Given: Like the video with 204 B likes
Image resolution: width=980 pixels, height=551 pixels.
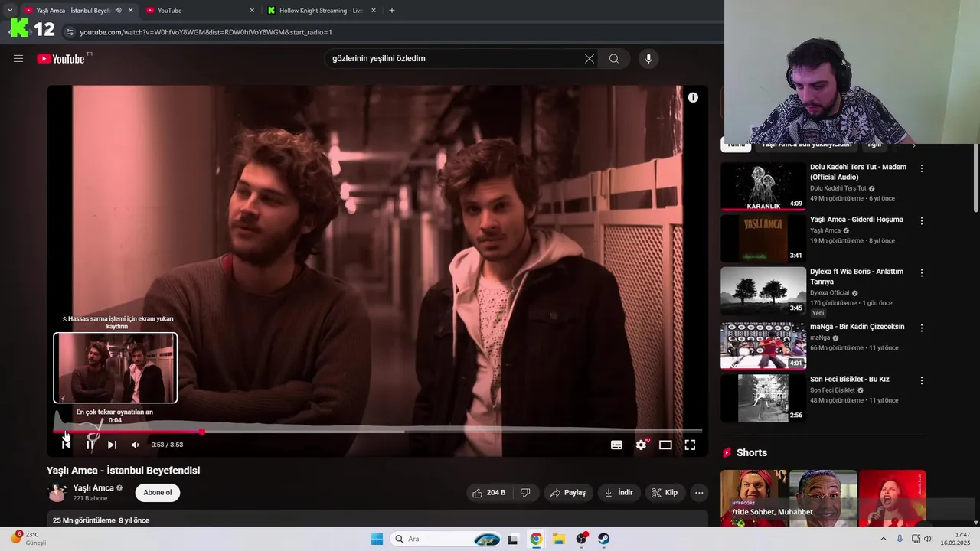Looking at the screenshot, I should [x=489, y=493].
